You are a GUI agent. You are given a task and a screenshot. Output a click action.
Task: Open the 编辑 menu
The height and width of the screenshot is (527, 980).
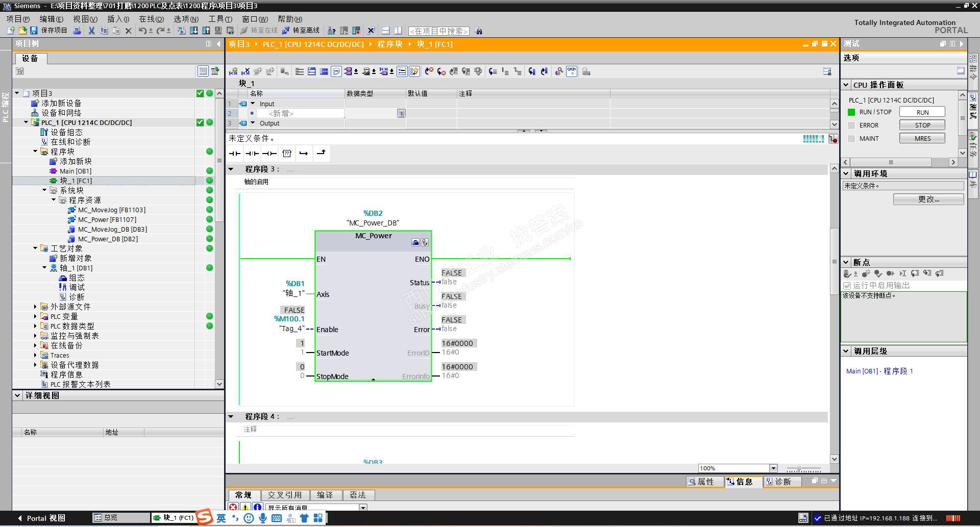(x=52, y=19)
